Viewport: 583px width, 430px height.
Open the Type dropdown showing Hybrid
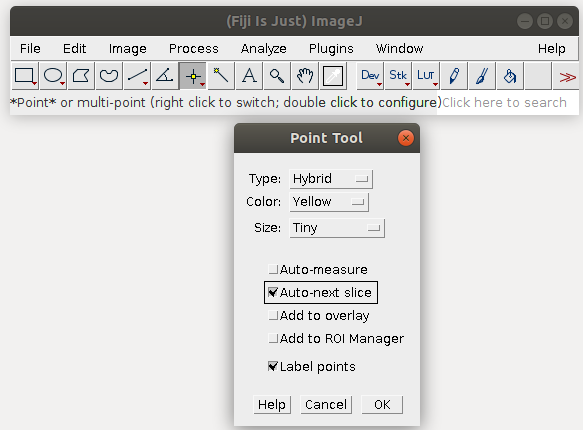[331, 179]
